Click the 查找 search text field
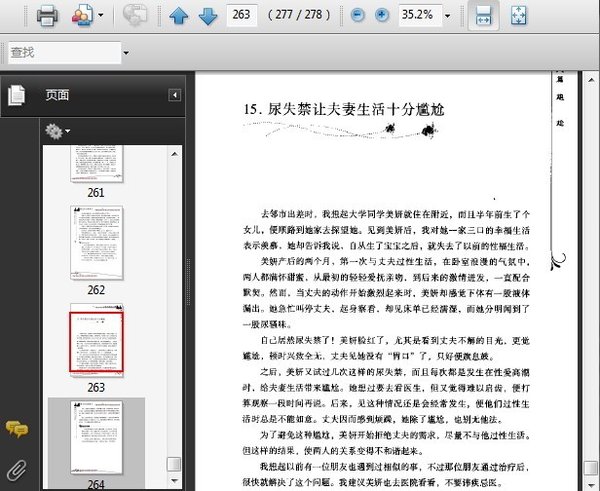 click(65, 52)
